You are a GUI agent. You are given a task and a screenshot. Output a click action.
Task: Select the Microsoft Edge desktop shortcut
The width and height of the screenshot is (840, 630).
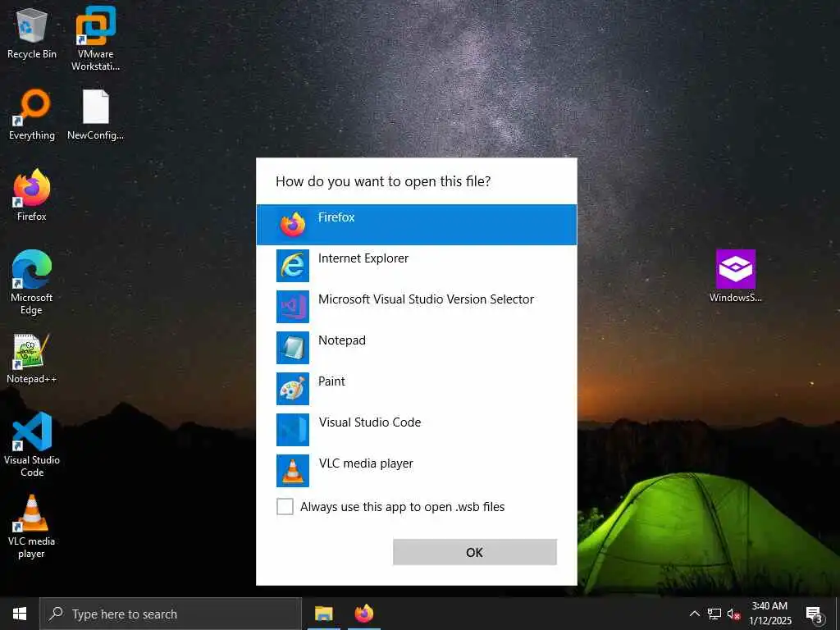[32, 282]
